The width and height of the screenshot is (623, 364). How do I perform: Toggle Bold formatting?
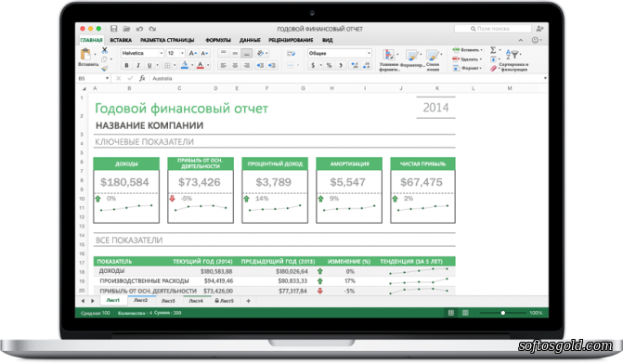127,65
